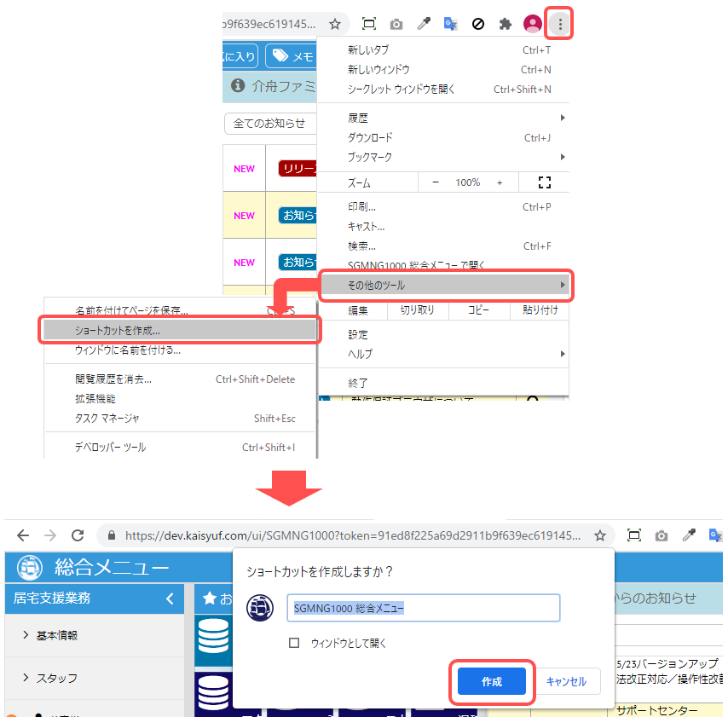Screen dimensions: 728x717
Task: Click the top toolbar screen capture icon
Action: 368,24
